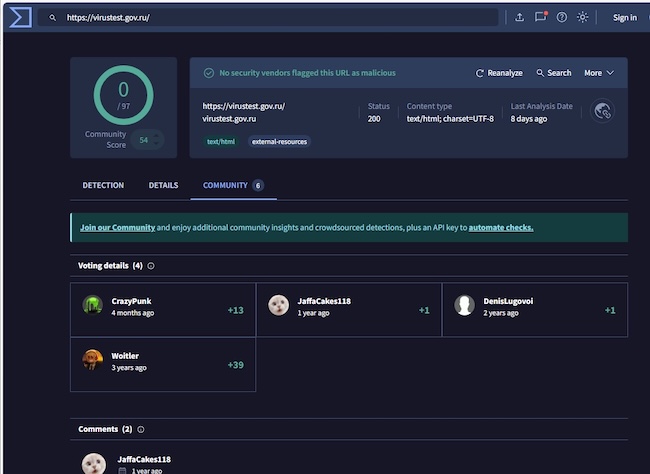The image size is (650, 474).
Task: Open the notifications flag icon
Action: [541, 17]
